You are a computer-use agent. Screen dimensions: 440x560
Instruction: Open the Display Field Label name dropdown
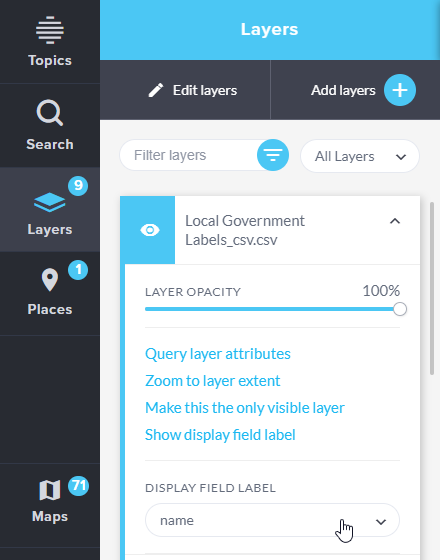click(272, 520)
